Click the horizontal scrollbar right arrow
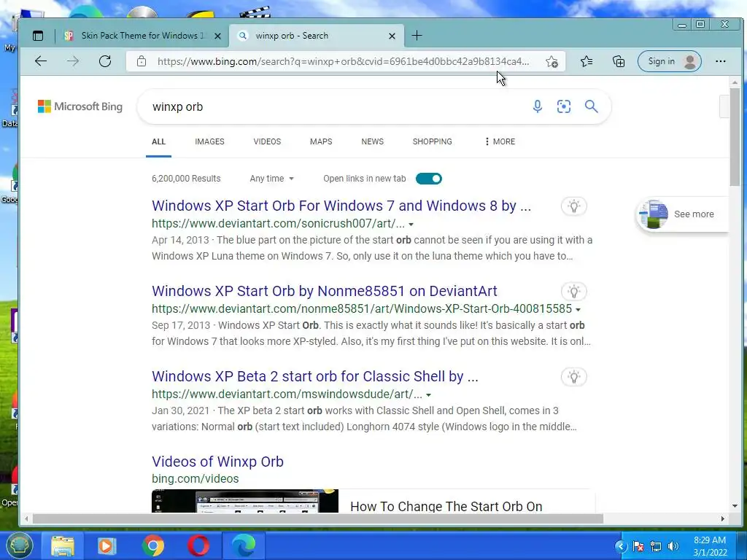This screenshot has width=747, height=560. [x=723, y=518]
